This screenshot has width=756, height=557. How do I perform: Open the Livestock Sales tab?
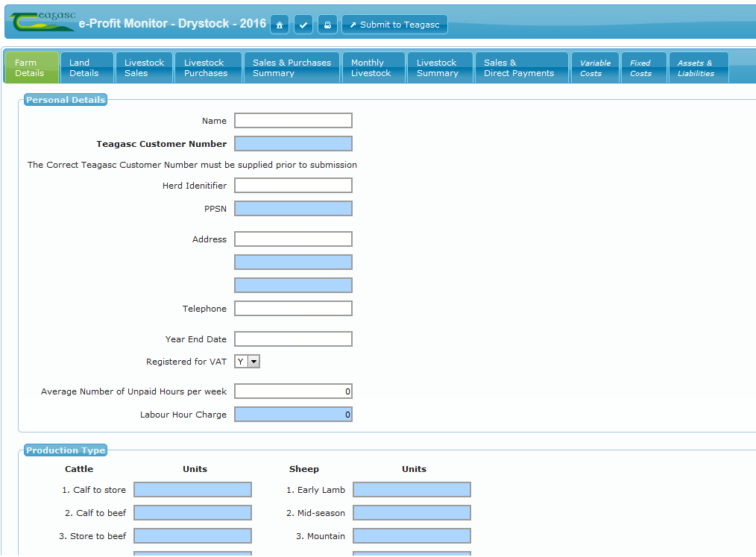click(x=144, y=68)
